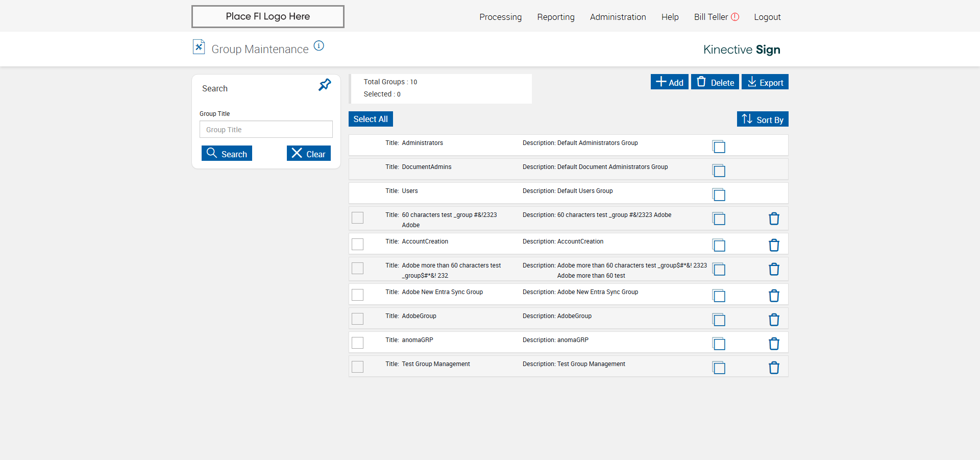Open the Processing menu
This screenshot has width=980, height=460.
[500, 17]
